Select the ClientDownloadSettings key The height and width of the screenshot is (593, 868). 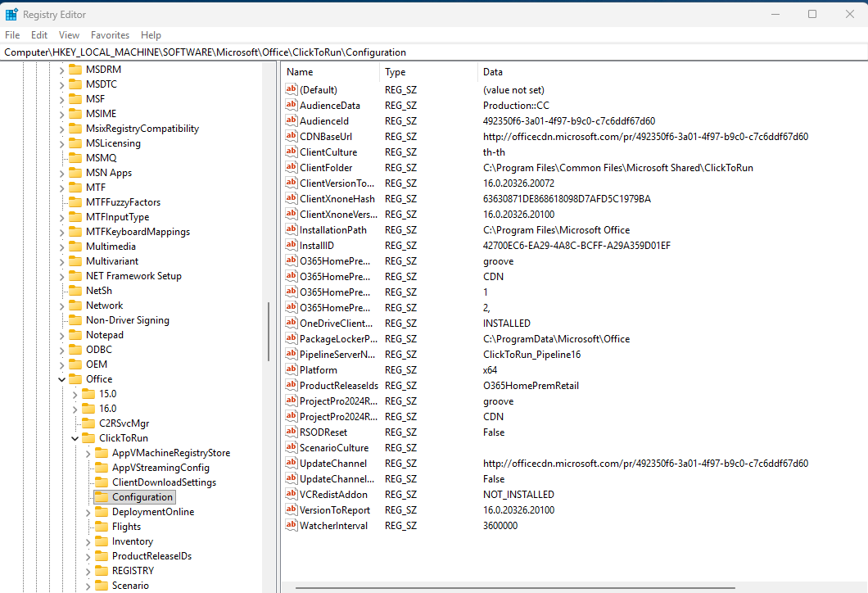164,482
